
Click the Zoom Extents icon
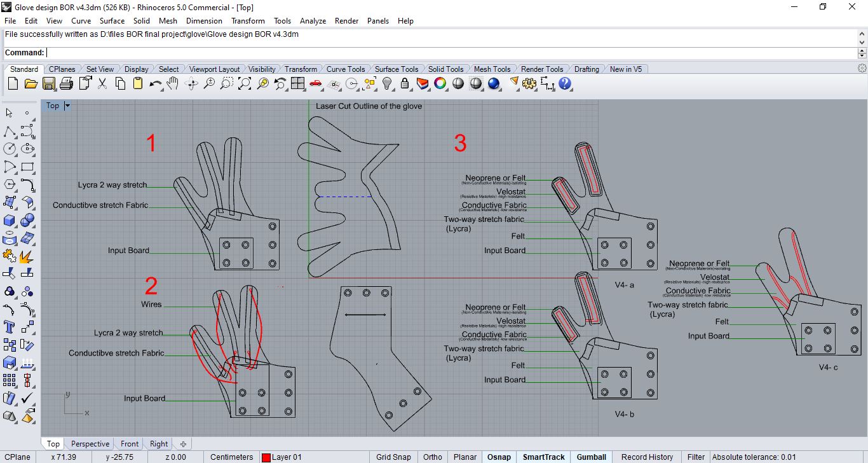click(x=245, y=83)
